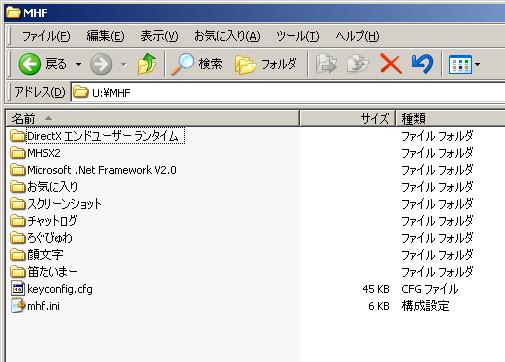Click the green Back (戻る) arrow icon
Viewport: 505px width, 362px height.
[x=30, y=64]
